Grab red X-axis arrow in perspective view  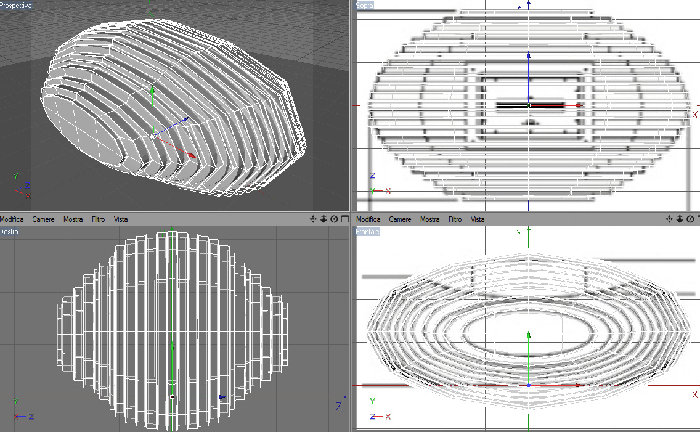(x=192, y=155)
